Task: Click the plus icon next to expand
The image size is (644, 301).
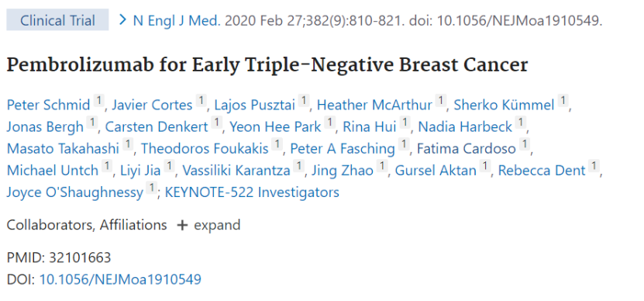Action: (x=182, y=225)
